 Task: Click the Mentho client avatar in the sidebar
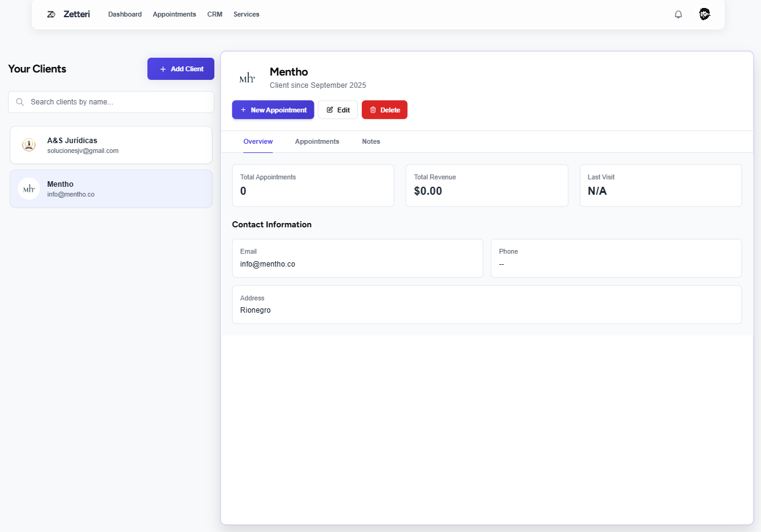coord(29,189)
